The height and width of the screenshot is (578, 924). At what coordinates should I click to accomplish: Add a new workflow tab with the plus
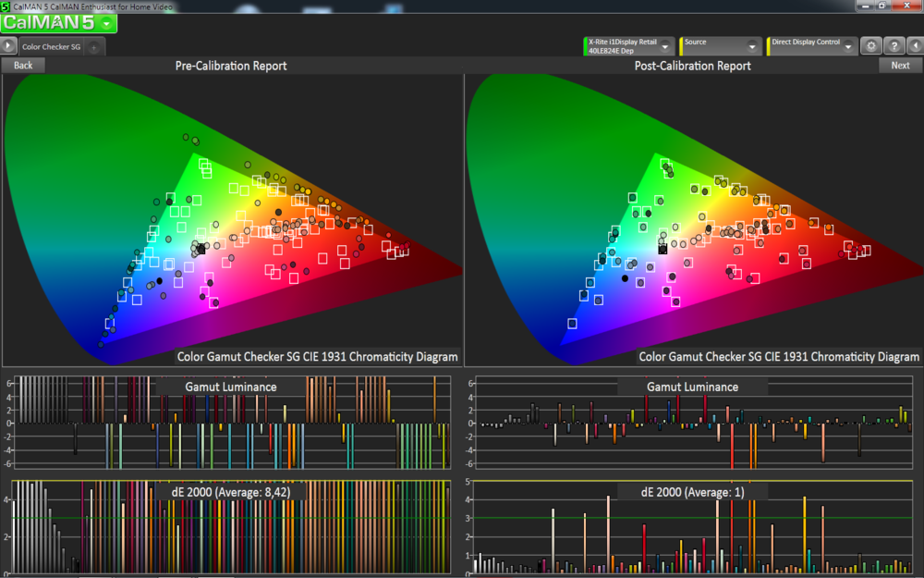[x=93, y=45]
